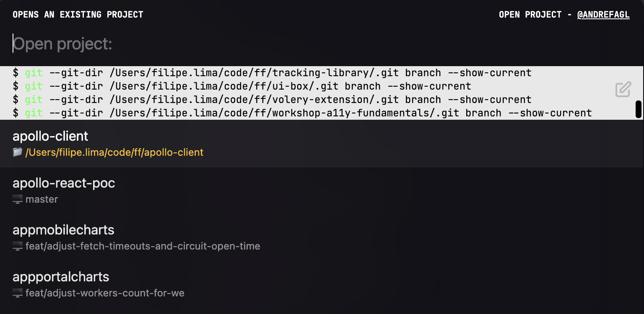Click the /Users/filipe.lima/code/ff/apollo-client path

pos(114,152)
